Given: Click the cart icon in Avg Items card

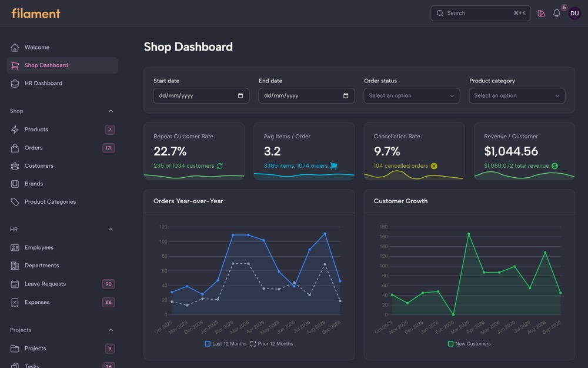Looking at the screenshot, I should pos(333,166).
